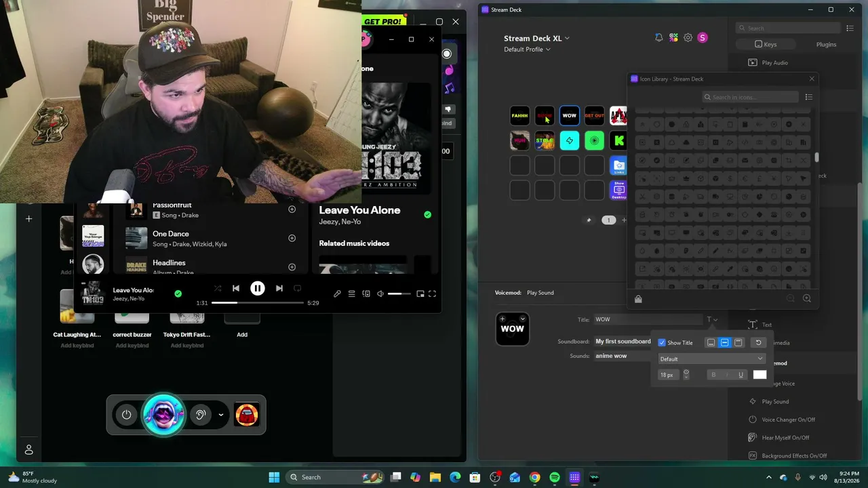This screenshot has height=488, width=868.
Task: Align title to middle
Action: 724,343
